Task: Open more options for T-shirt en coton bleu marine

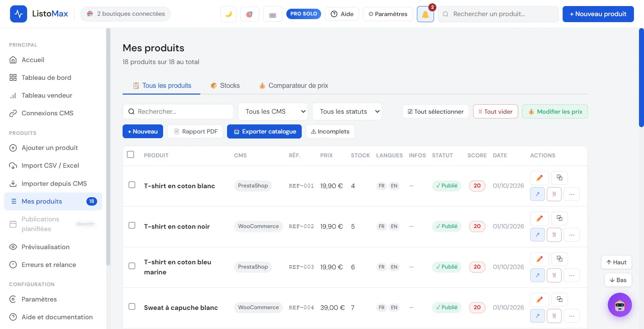Action: tap(572, 275)
